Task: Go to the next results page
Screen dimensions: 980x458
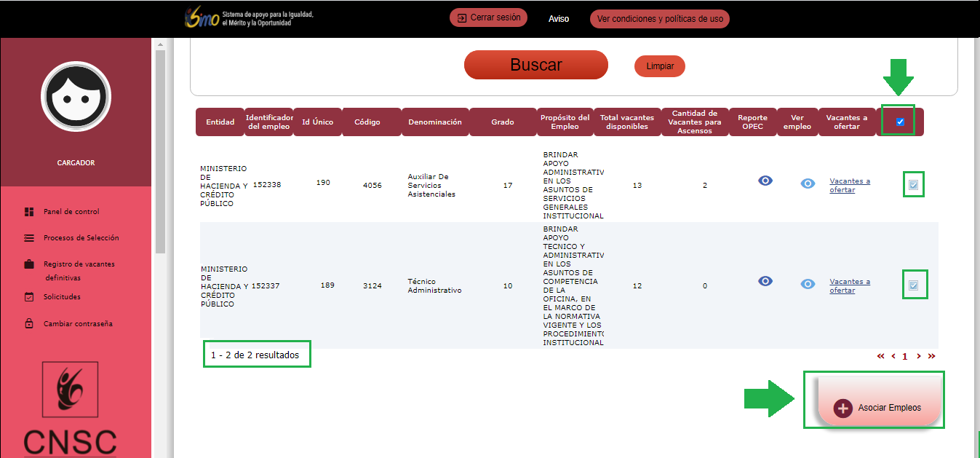Action: coord(919,356)
